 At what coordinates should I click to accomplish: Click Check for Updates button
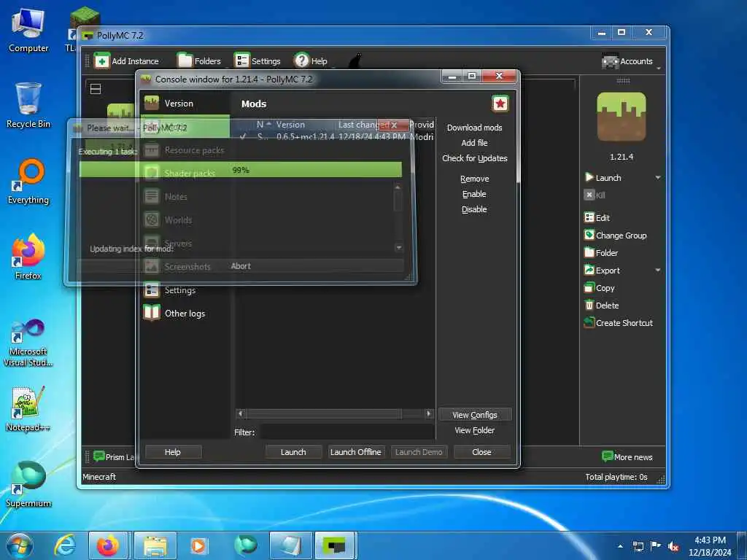pos(474,158)
